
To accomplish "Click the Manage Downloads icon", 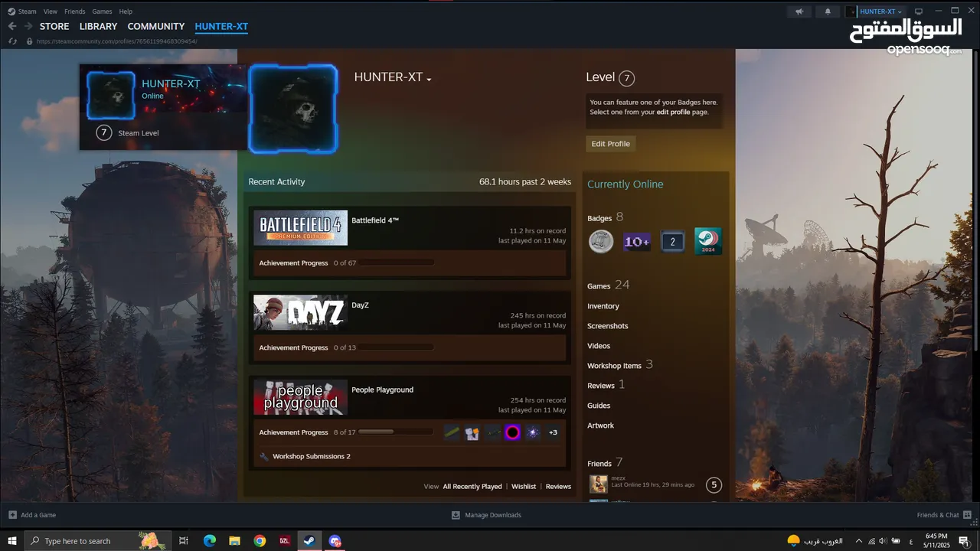I will click(456, 515).
